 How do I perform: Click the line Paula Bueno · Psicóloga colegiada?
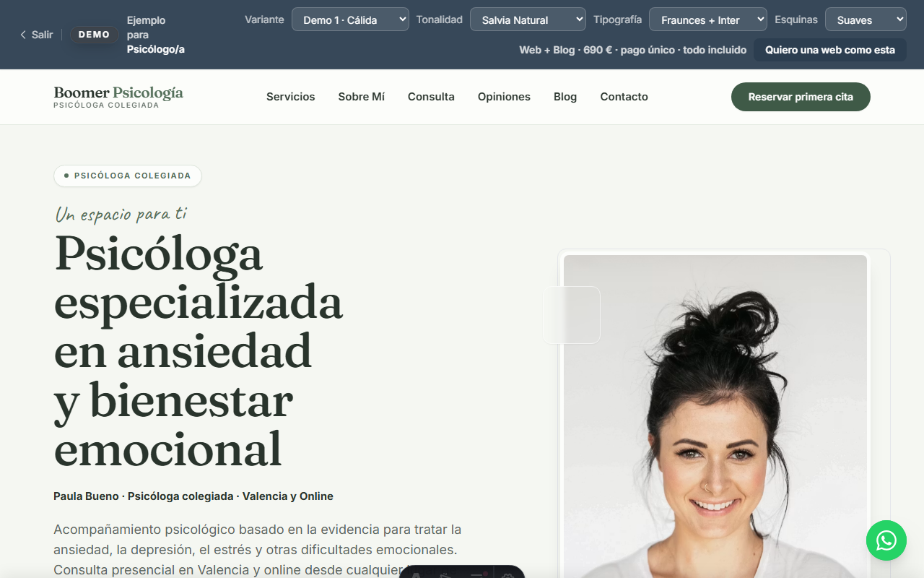tap(193, 496)
